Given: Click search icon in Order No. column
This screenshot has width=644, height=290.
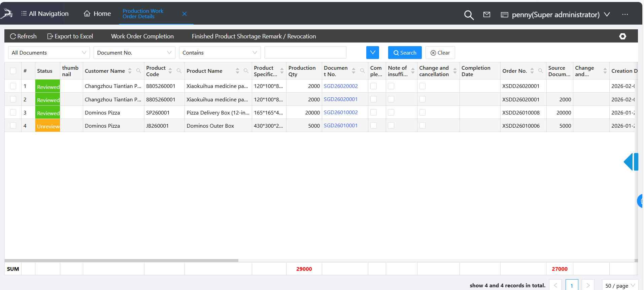Looking at the screenshot, I should click(541, 71).
